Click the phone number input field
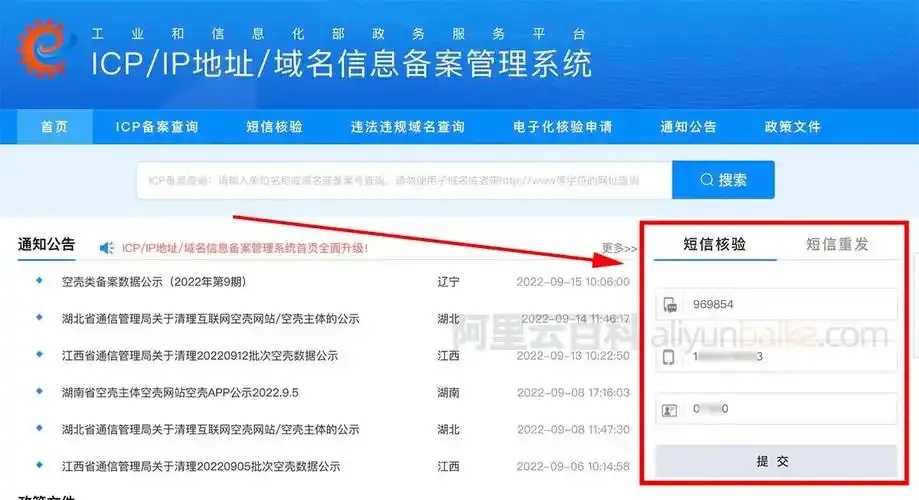This screenshot has width=919, height=500. tap(776, 356)
